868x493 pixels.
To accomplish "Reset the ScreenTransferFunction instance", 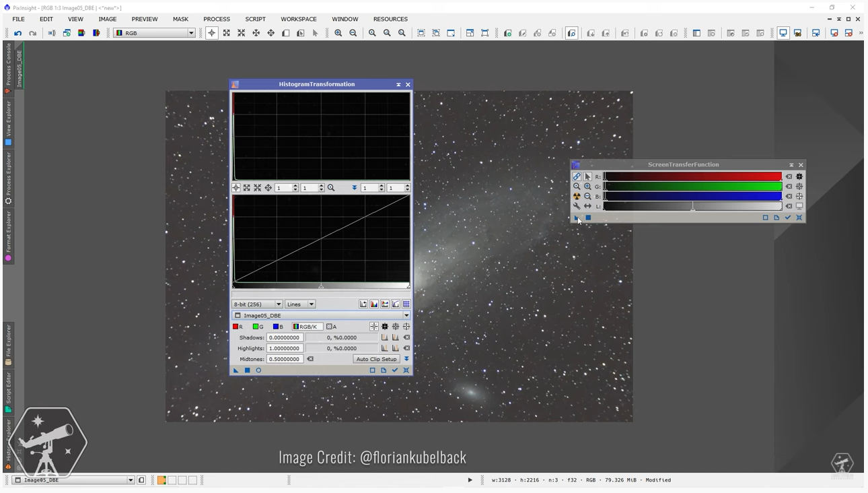I will point(799,218).
